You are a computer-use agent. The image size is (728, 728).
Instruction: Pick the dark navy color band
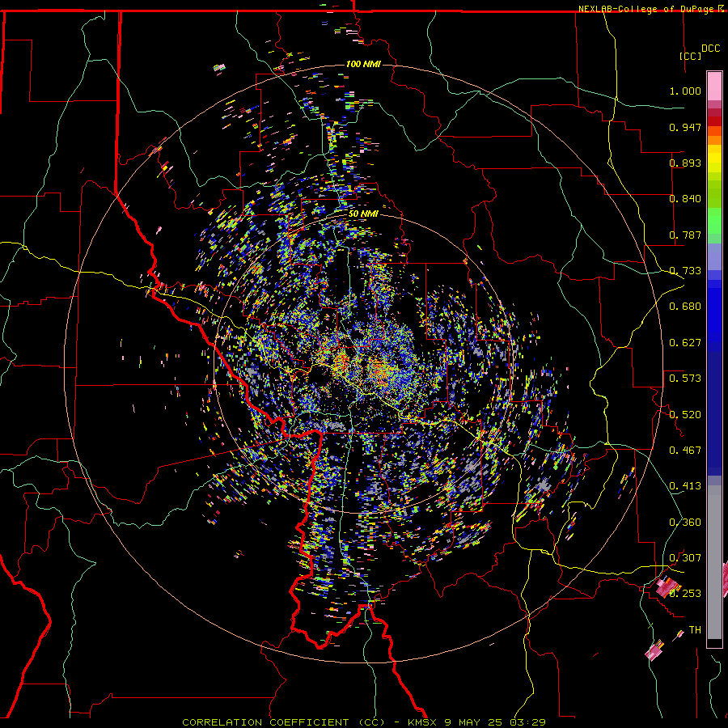(x=714, y=413)
